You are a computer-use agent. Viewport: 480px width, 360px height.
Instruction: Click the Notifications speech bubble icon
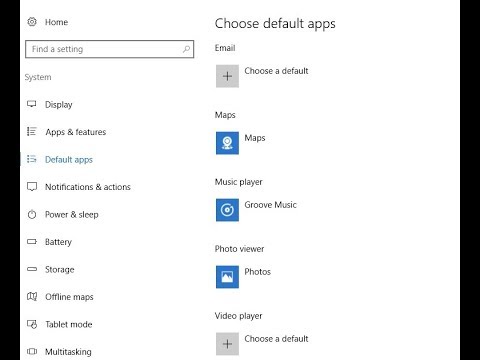[32, 187]
